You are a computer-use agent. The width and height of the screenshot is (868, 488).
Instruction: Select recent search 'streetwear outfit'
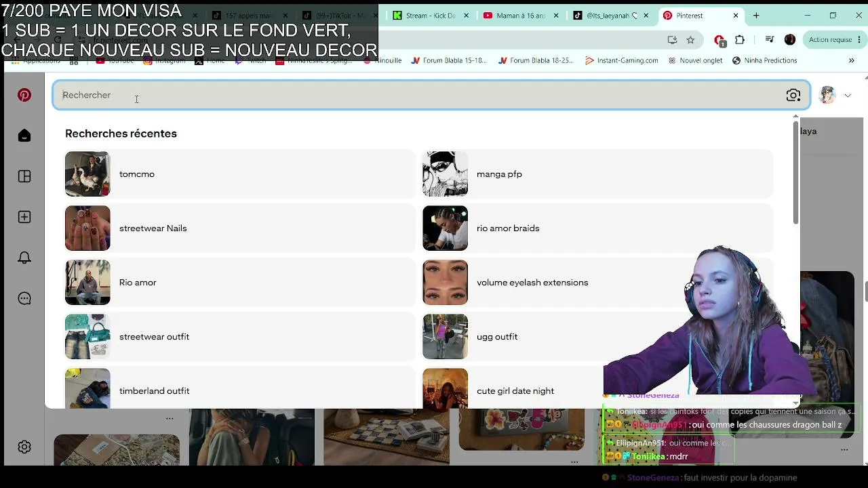(240, 337)
